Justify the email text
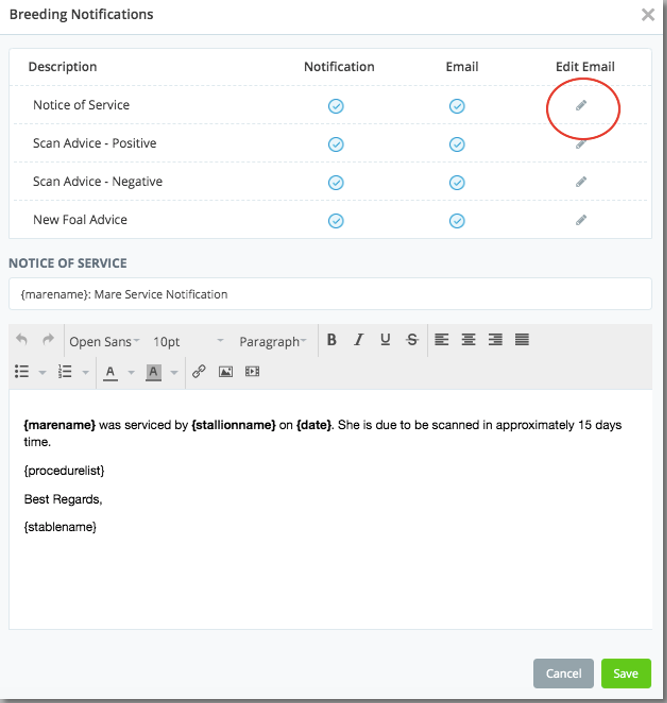The width and height of the screenshot is (667, 703). pos(521,340)
